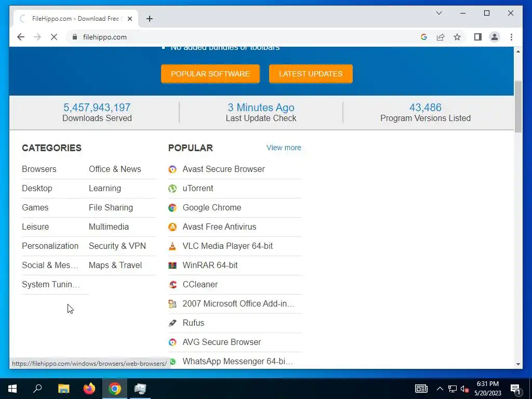This screenshot has height=399, width=532.
Task: Open the browser side panel
Action: 478,37
